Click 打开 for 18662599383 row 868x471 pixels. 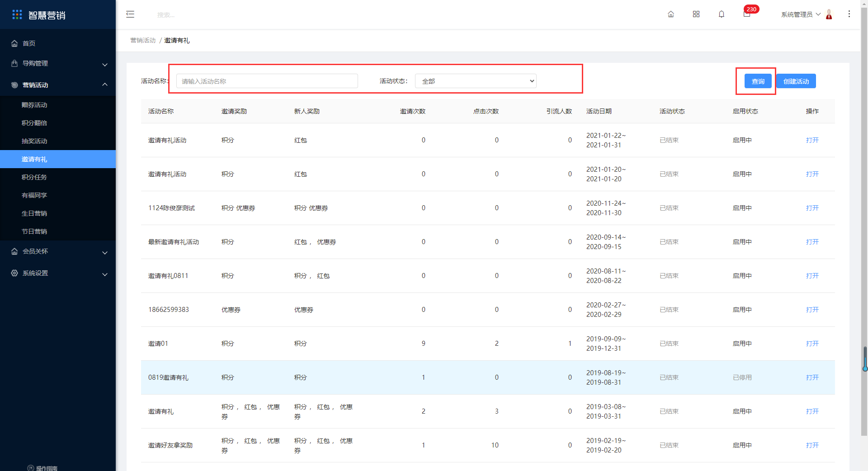pos(812,310)
